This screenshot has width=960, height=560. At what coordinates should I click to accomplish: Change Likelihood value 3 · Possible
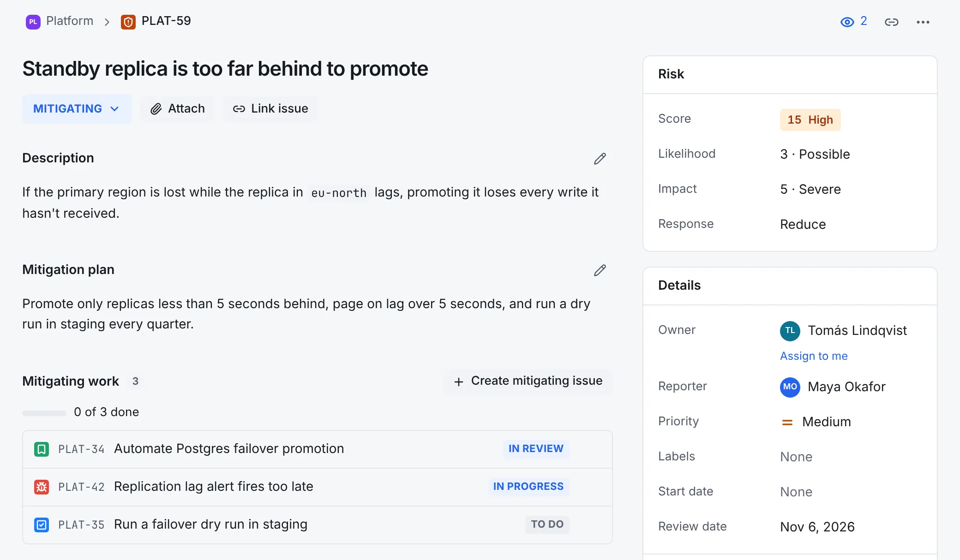point(815,155)
